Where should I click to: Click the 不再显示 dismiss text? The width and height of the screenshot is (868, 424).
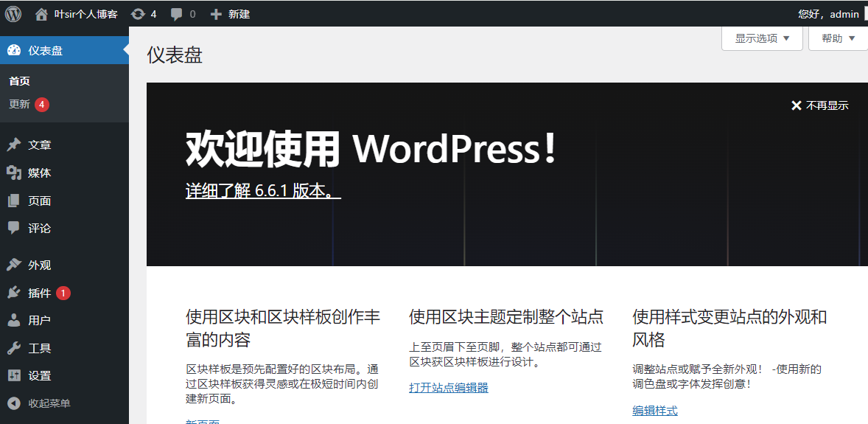point(827,105)
